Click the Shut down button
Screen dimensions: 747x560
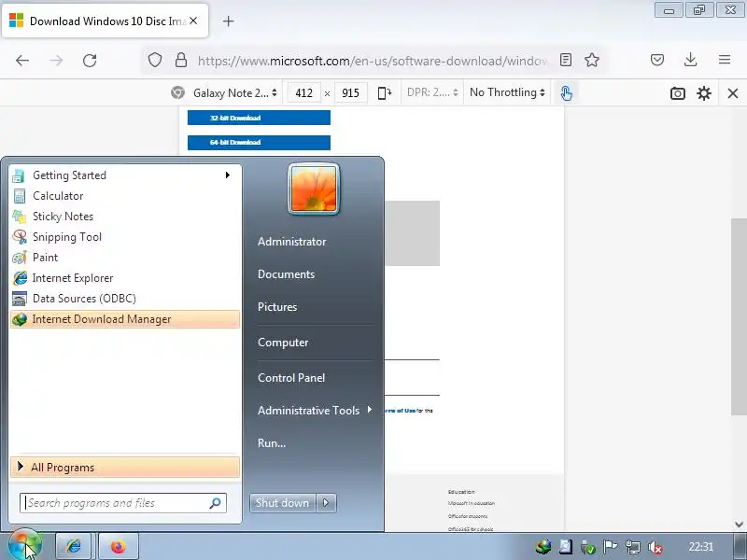[x=282, y=503]
